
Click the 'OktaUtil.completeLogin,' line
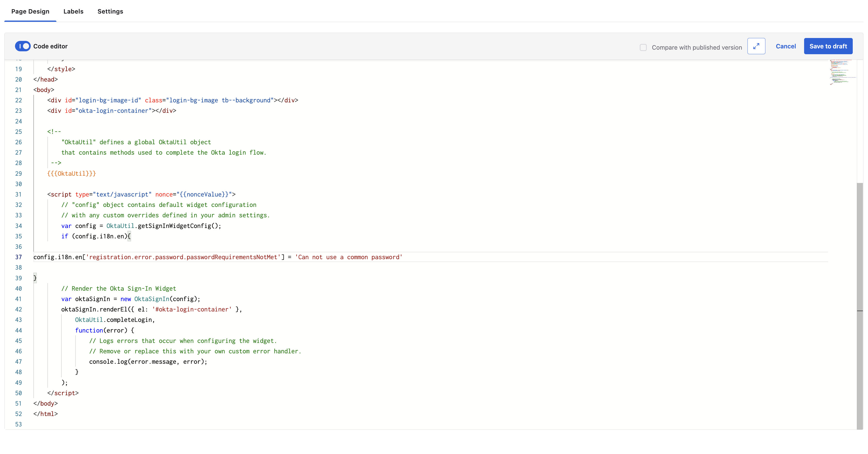115,320
